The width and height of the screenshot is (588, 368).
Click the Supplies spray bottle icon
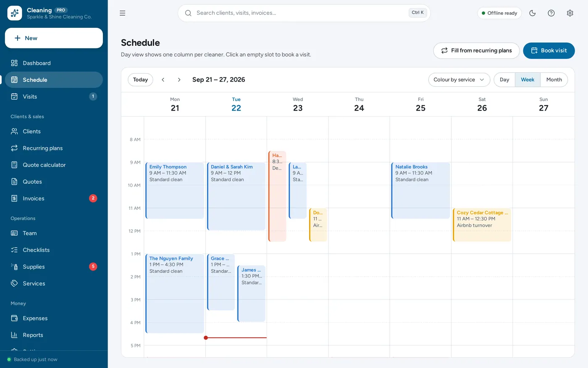pyautogui.click(x=14, y=267)
